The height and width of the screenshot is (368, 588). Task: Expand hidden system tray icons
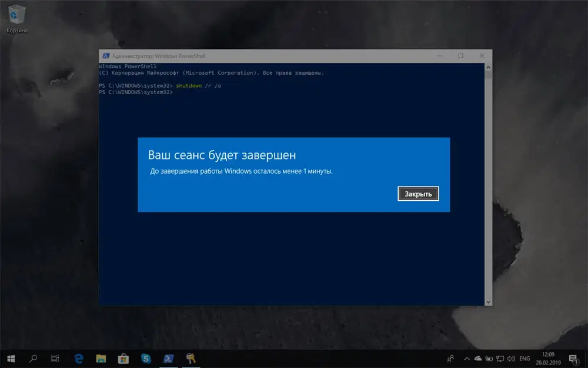pos(466,357)
